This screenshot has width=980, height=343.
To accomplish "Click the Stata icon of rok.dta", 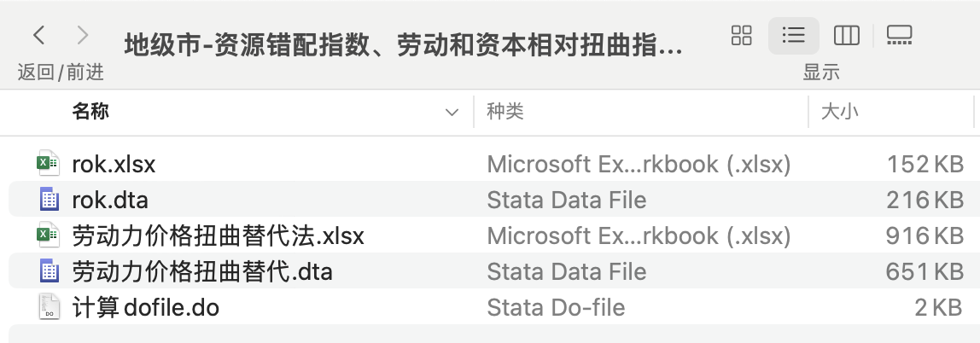I will coord(49,200).
